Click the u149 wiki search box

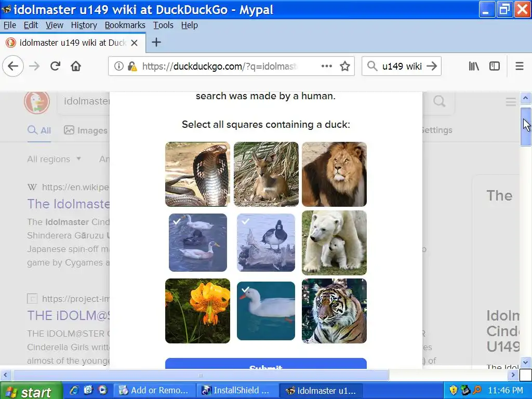[402, 66]
